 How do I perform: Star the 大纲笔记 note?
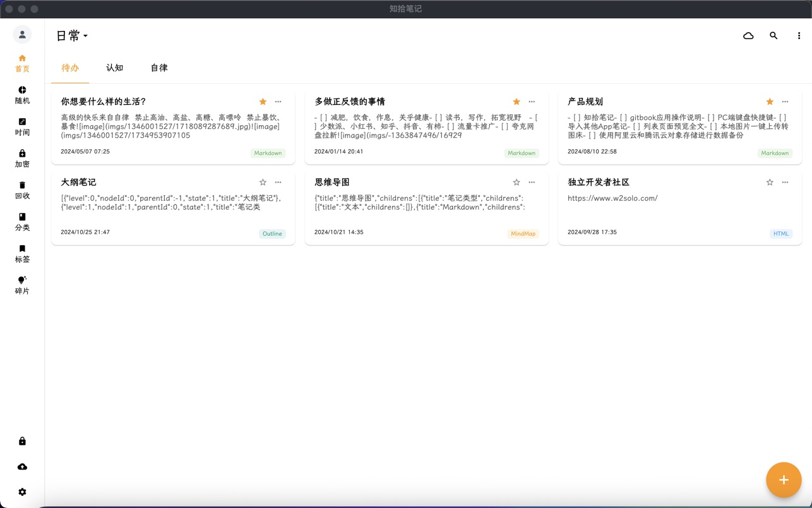pyautogui.click(x=263, y=183)
